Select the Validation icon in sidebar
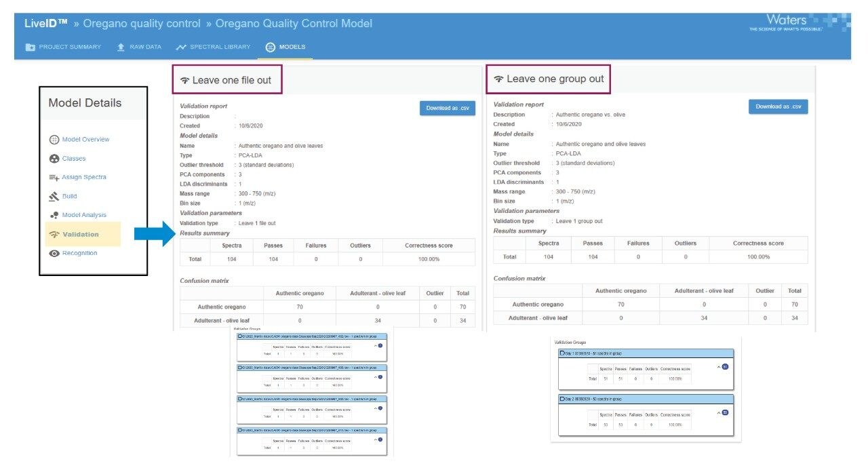 point(54,235)
